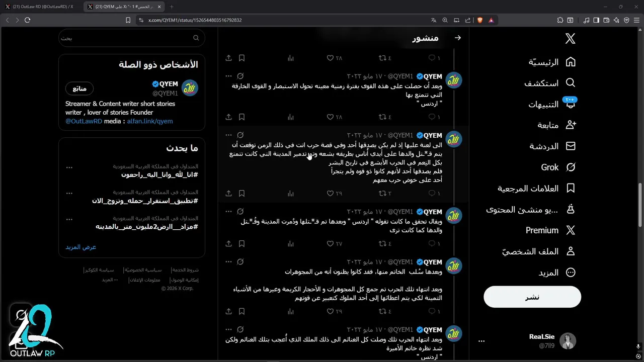Image resolution: width=644 pixels, height=362 pixels.
Task: Open trend #تطبيق_استقرار_حمله_وتزوج_الان
Action: (x=145, y=201)
